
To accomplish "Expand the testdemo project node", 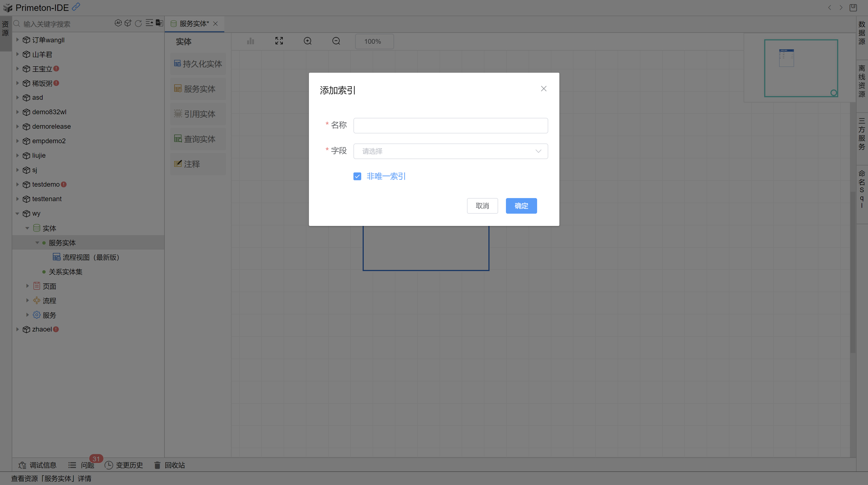I will coord(18,184).
